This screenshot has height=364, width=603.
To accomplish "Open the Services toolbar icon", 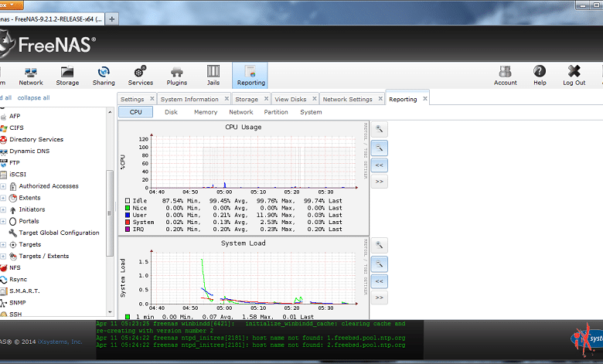I will (x=141, y=75).
